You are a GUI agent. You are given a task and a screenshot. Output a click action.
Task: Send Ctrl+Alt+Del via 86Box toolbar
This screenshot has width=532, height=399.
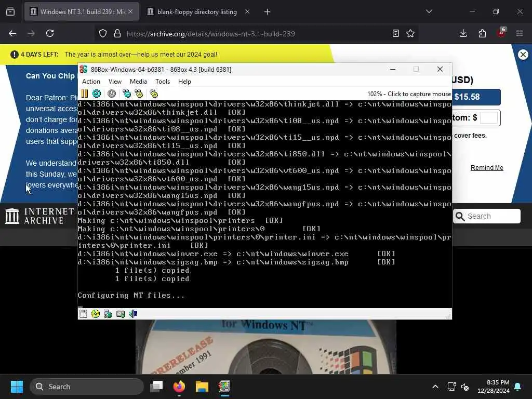tap(127, 94)
